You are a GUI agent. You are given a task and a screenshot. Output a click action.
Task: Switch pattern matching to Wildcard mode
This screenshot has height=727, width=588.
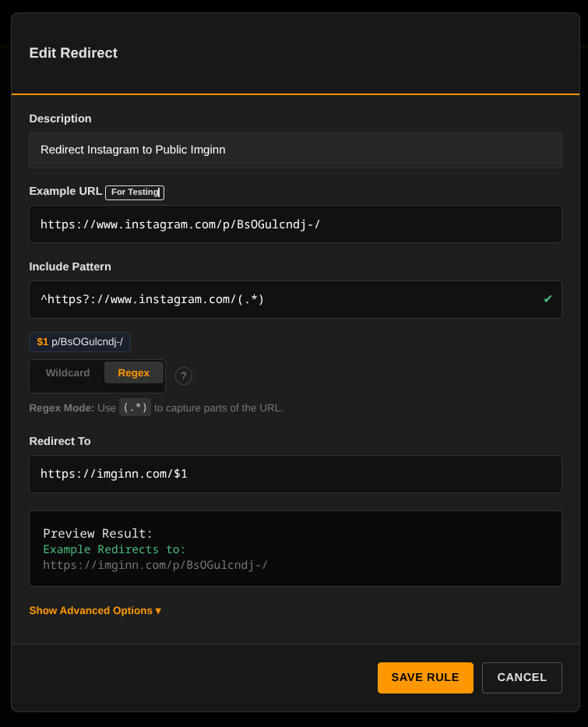[68, 372]
